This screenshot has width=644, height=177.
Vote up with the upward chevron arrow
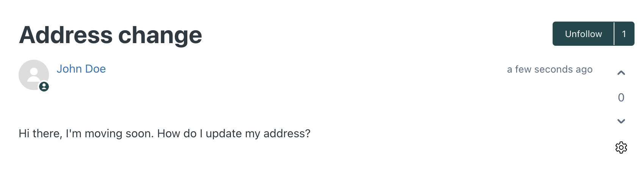coord(621,73)
